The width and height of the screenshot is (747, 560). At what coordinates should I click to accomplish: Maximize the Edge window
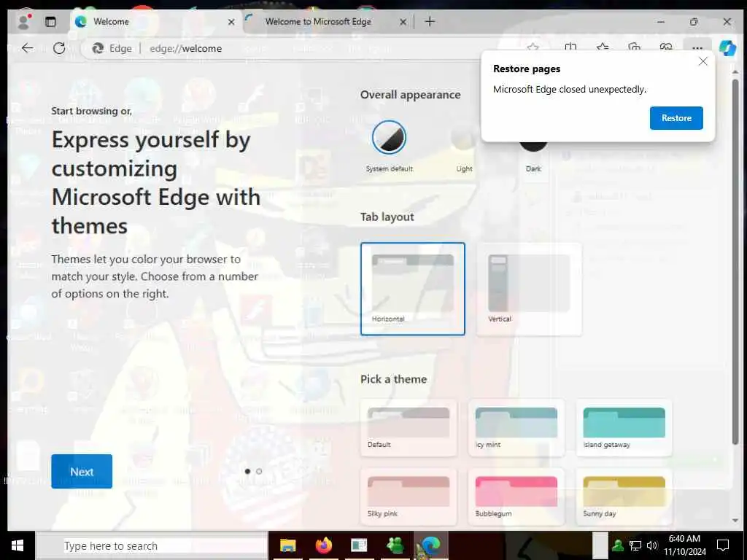click(694, 22)
